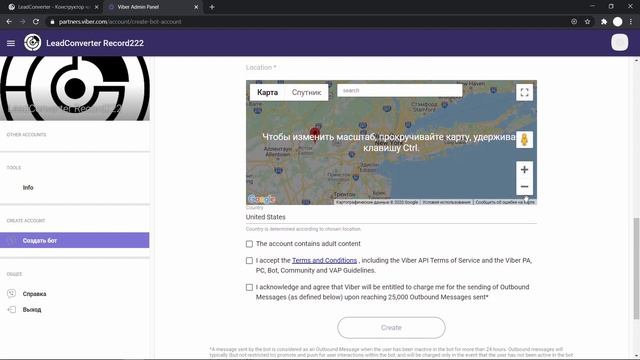Image resolution: width=640 pixels, height=360 pixels.
Task: Click 'LeadConverter Record222' header title
Action: coord(95,43)
